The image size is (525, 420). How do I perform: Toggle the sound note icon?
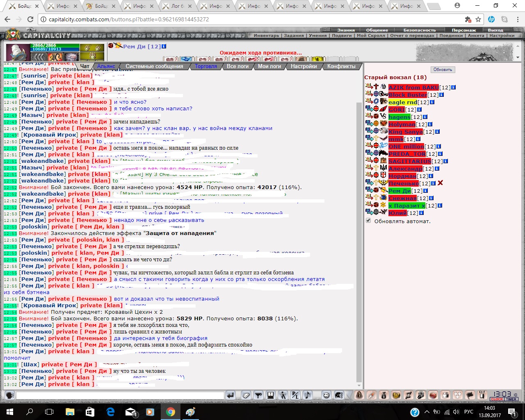tap(308, 395)
